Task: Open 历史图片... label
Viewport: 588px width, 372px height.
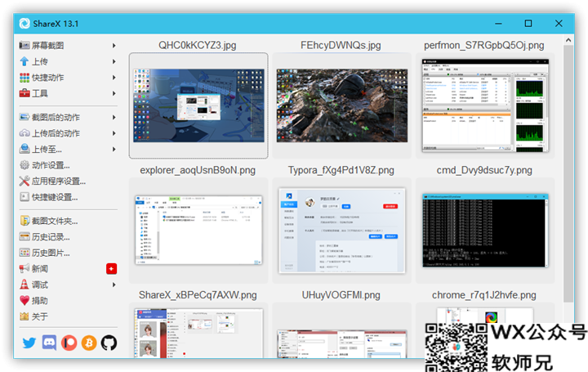Action: tap(51, 253)
